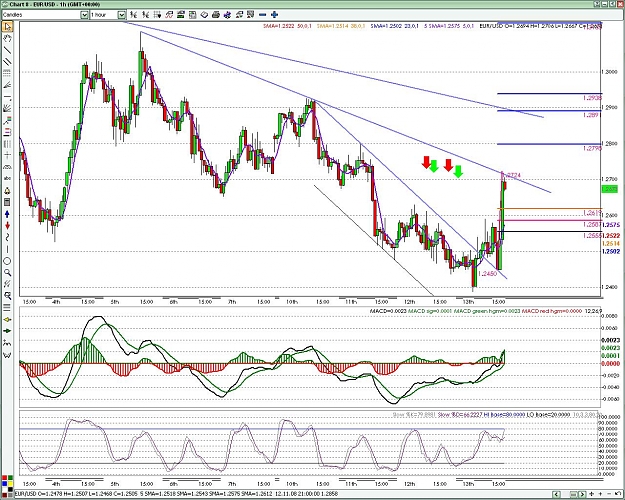Select the W pattern tool
The width and height of the screenshot is (625, 500).
coord(7,354)
